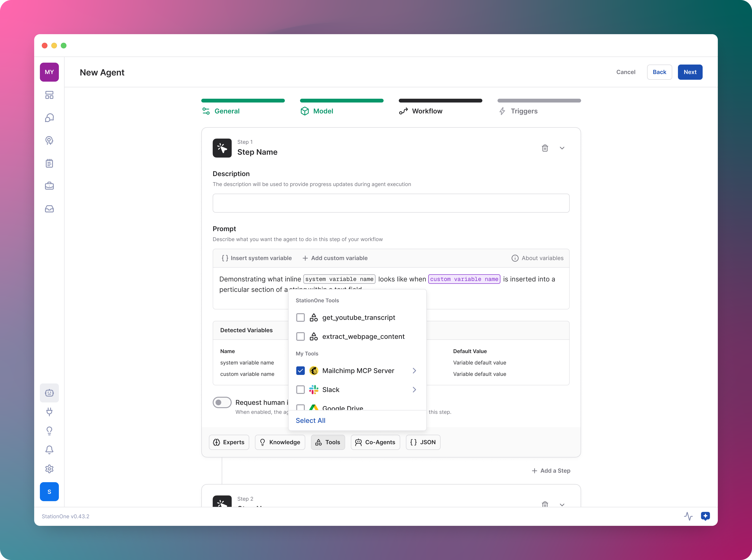The image size is (752, 560).
Task: Open the plug connections icon in sidebar
Action: (x=49, y=411)
